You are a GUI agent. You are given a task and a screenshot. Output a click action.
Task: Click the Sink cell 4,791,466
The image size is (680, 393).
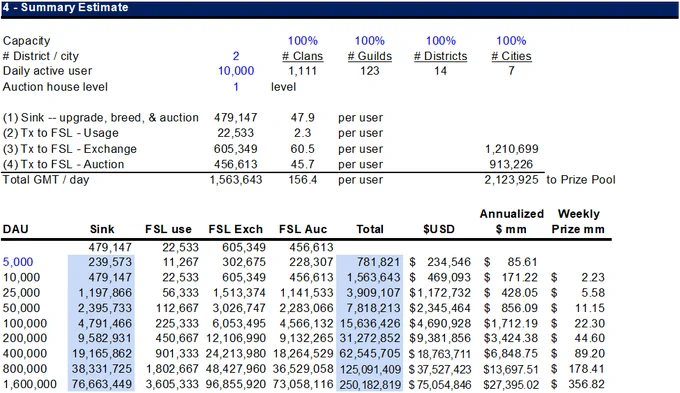105,324
